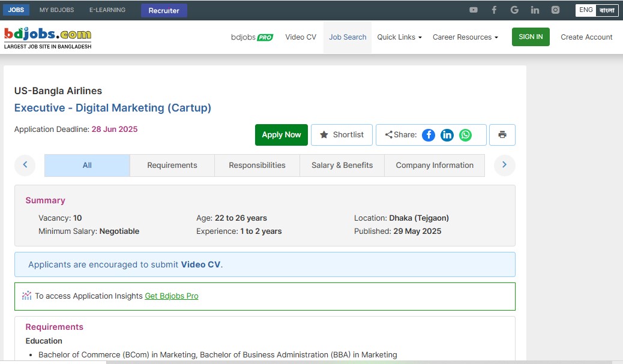Go to next tab arrow

coord(505,165)
